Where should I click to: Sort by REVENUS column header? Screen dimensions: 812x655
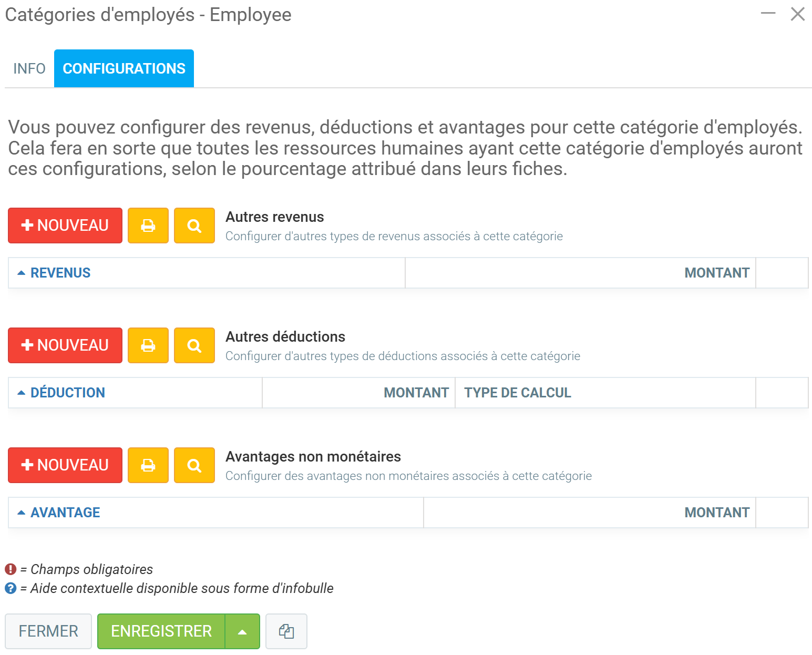(x=60, y=273)
